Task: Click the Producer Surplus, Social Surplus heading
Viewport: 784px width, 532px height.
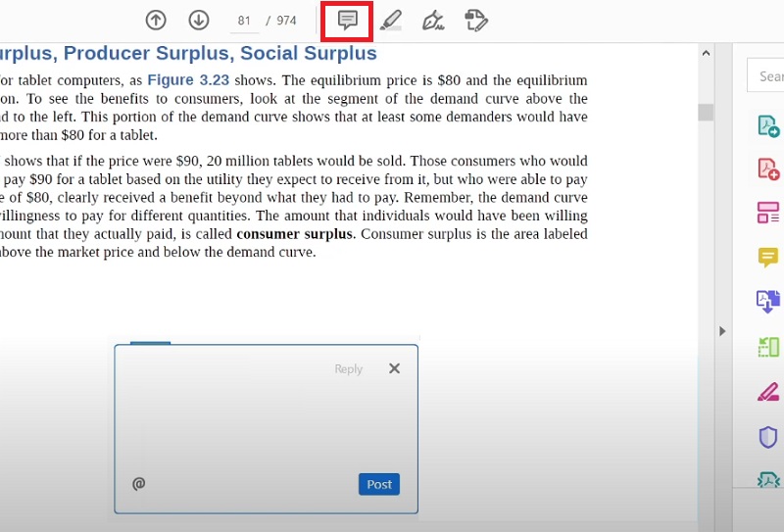Action: (x=220, y=53)
